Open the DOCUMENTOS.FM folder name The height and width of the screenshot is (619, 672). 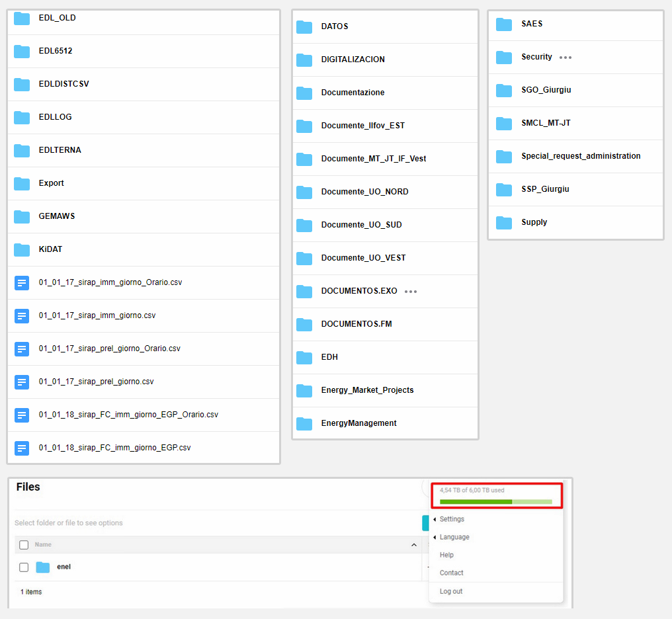point(357,324)
